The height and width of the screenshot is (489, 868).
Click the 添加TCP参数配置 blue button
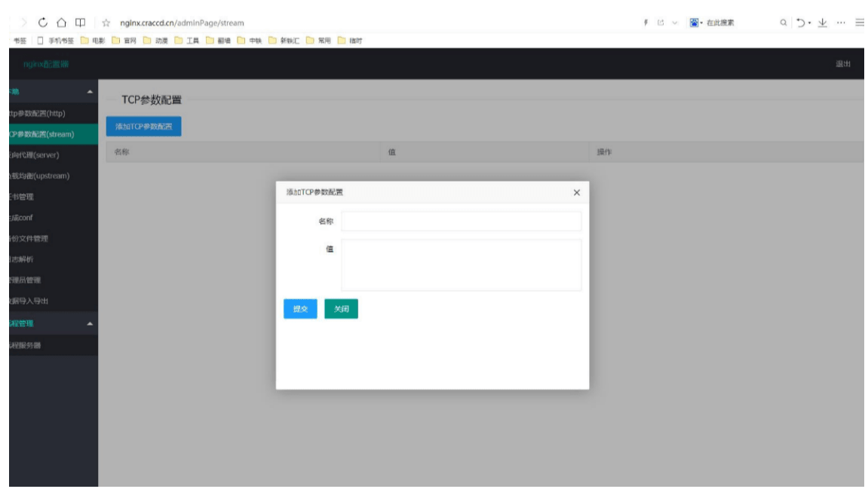144,127
